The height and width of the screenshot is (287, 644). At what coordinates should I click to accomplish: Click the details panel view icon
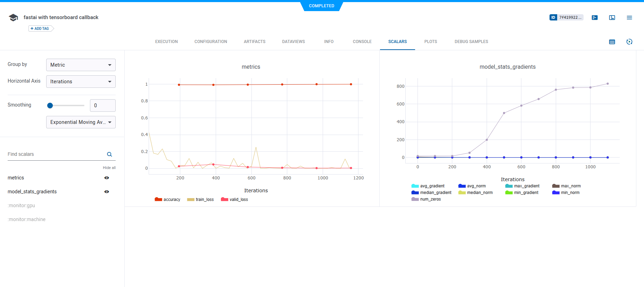point(612,18)
